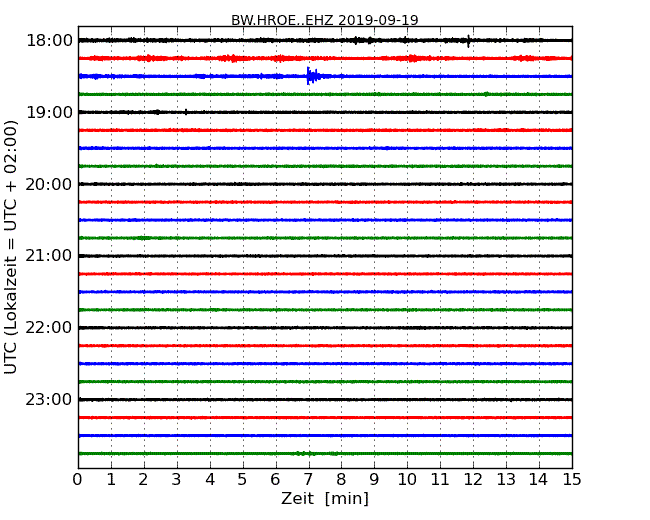Click the 21:00 time label
Screen dimensions: 650x520
point(49,256)
